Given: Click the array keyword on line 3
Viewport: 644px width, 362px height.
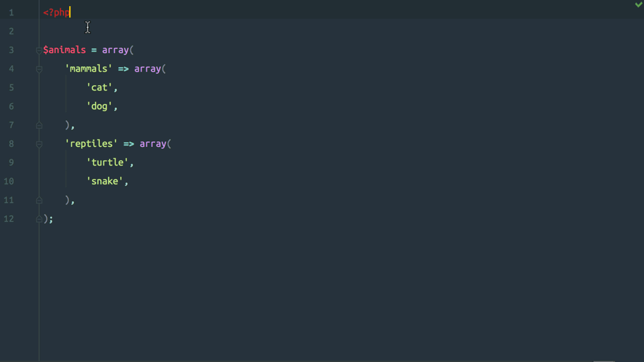Looking at the screenshot, I should click(x=115, y=50).
